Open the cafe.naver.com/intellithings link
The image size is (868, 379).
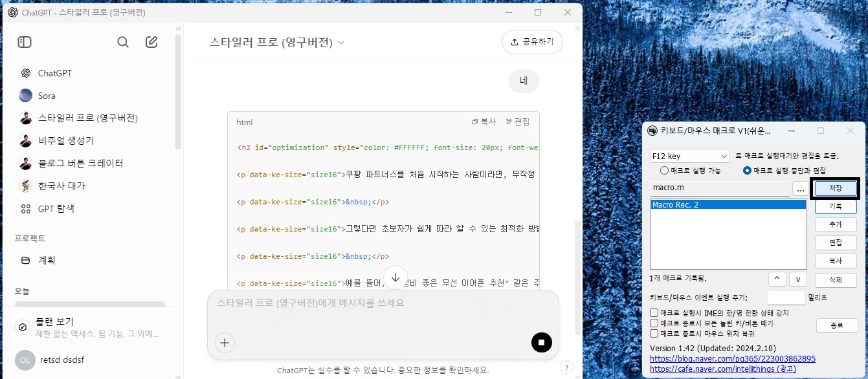click(x=722, y=369)
